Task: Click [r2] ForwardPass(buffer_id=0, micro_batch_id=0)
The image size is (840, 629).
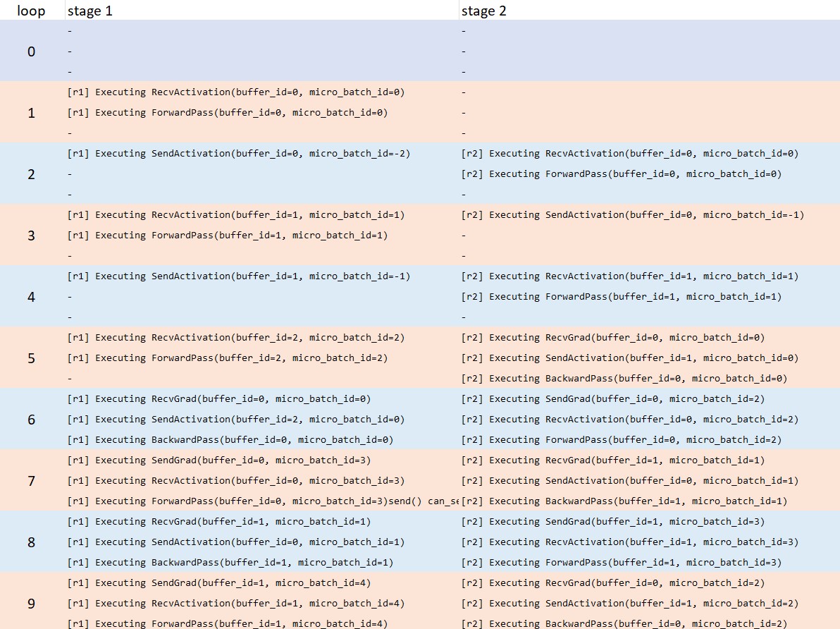Action: point(622,174)
